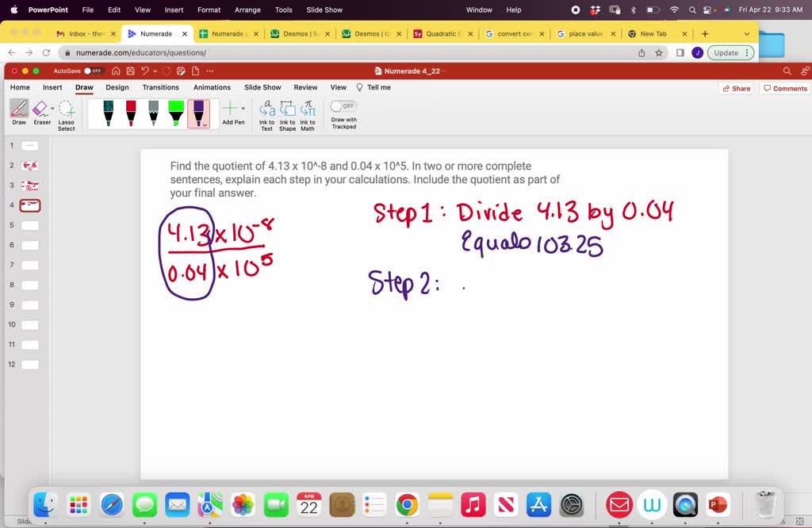Open the purple pen options dropdown

tap(205, 124)
